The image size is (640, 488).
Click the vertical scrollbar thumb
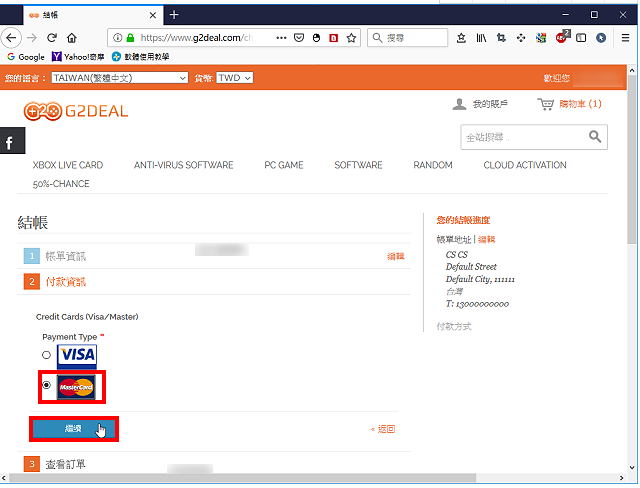pos(632,159)
